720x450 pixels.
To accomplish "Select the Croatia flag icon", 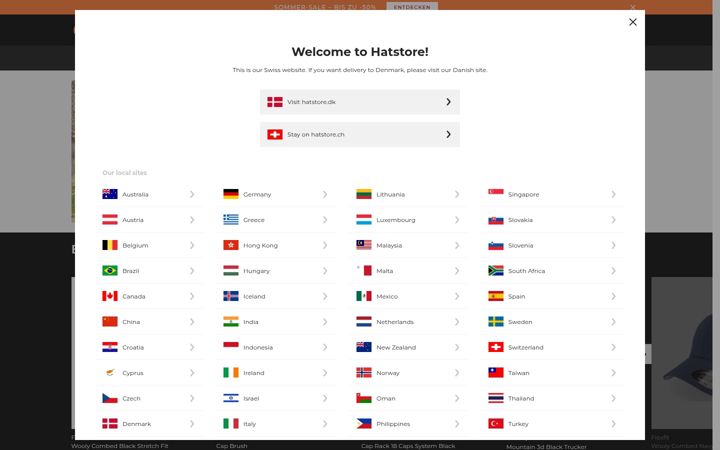I will click(x=110, y=347).
